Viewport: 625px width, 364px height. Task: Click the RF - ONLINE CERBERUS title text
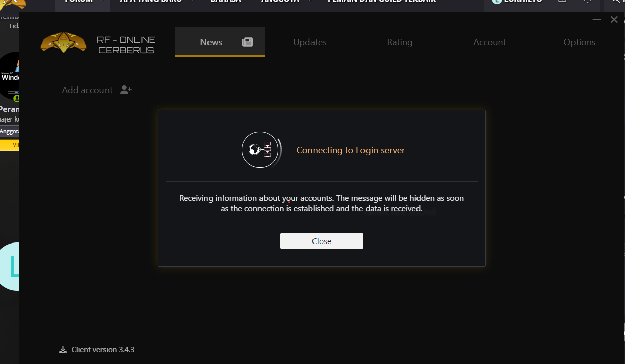tap(126, 45)
